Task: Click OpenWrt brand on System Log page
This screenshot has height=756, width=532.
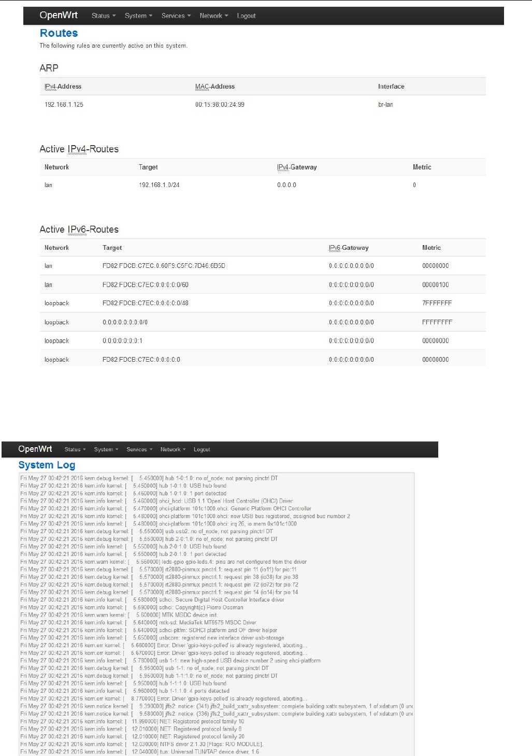Action: (35, 449)
